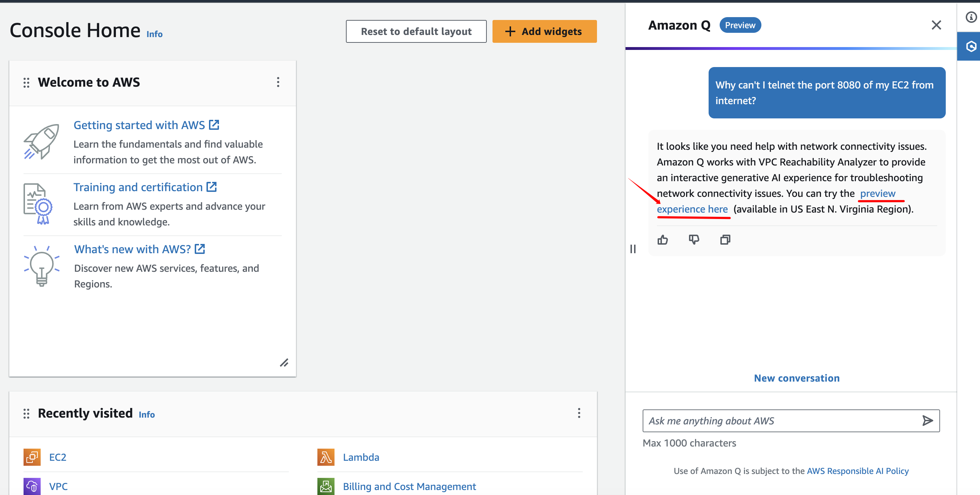This screenshot has width=980, height=495.
Task: Open Training and certification link
Action: tap(138, 187)
